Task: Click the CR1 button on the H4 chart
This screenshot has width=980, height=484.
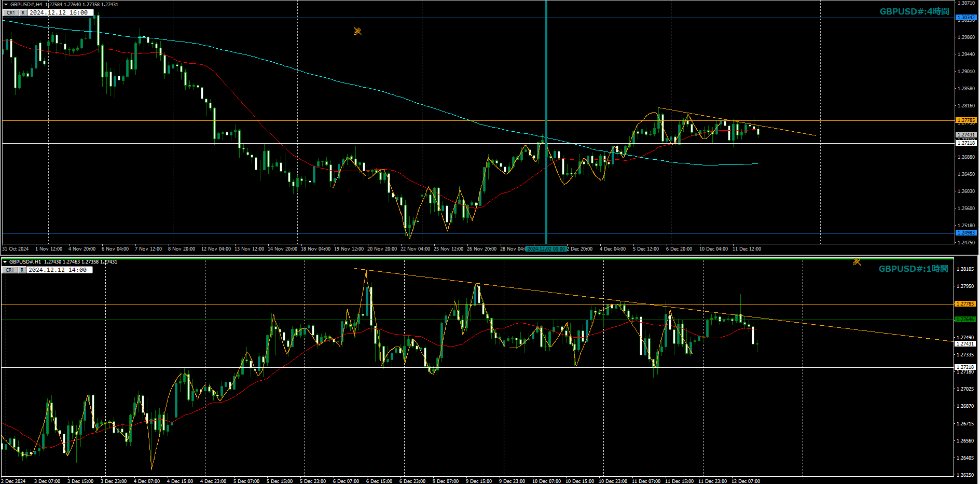Action: [11, 12]
